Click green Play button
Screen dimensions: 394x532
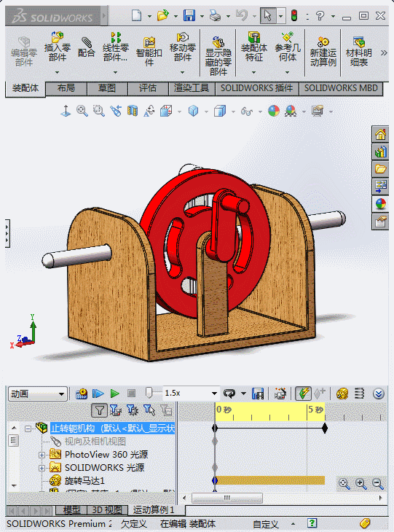[114, 394]
